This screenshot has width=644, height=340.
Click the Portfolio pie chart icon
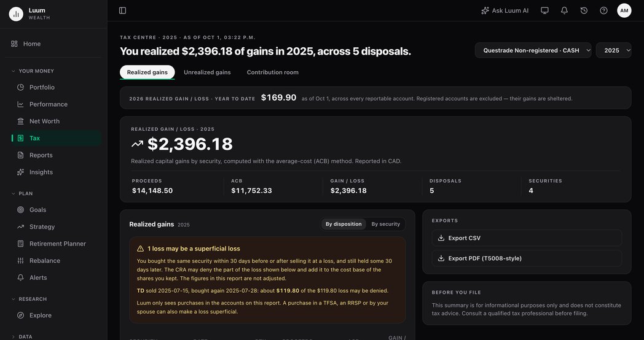(20, 87)
